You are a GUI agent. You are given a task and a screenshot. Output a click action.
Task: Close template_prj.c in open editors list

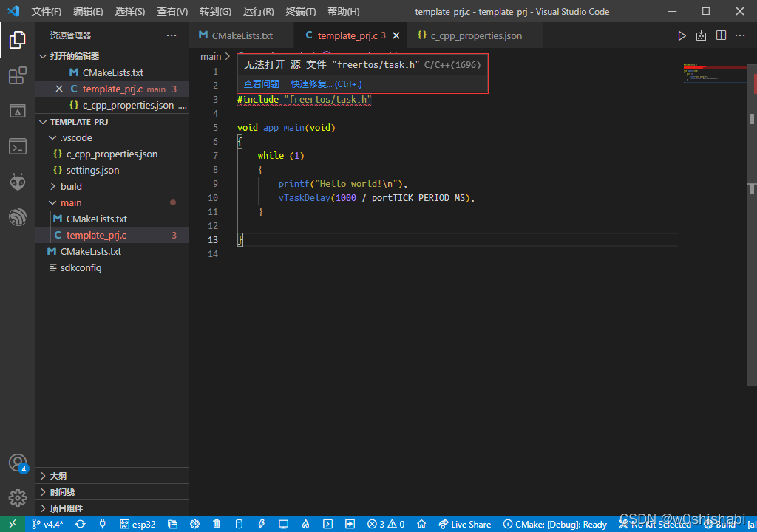coord(59,89)
